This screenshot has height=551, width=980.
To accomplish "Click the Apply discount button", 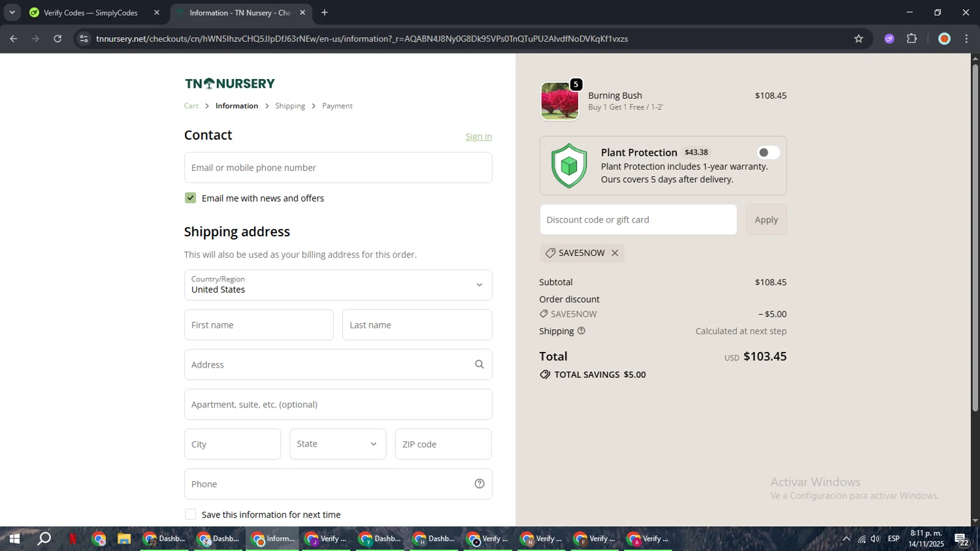I will (766, 219).
